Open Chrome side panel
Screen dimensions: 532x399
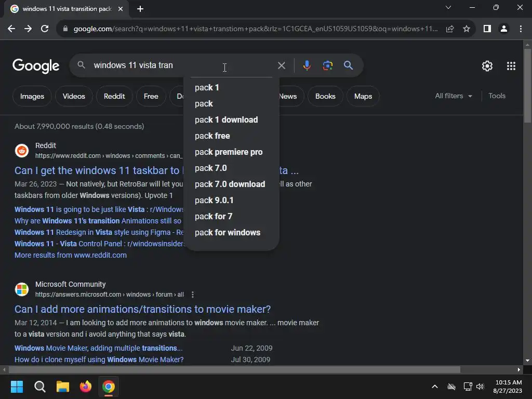click(x=487, y=29)
